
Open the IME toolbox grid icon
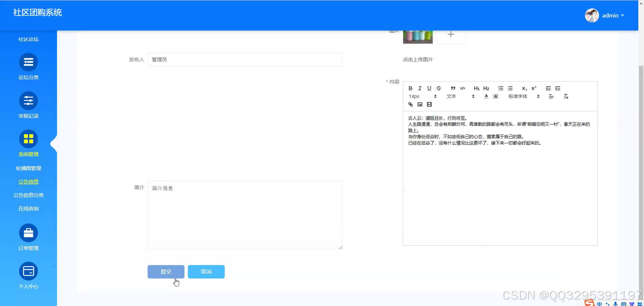point(640,304)
